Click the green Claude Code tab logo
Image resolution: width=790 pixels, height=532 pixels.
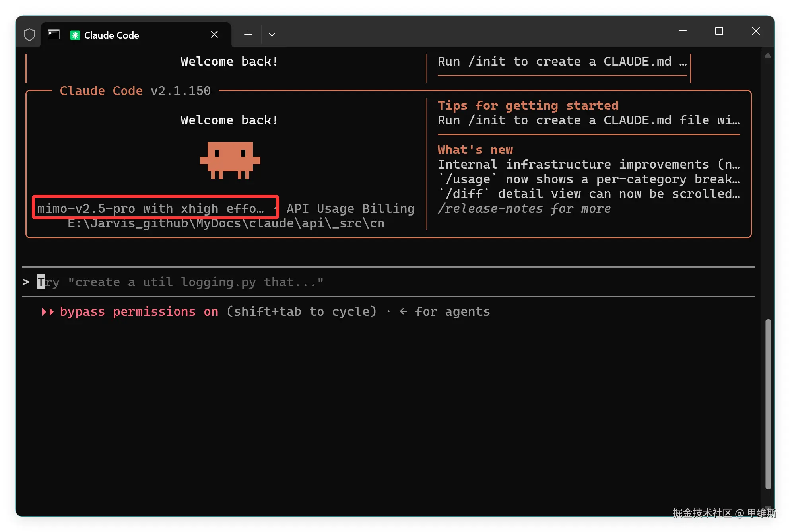point(75,35)
